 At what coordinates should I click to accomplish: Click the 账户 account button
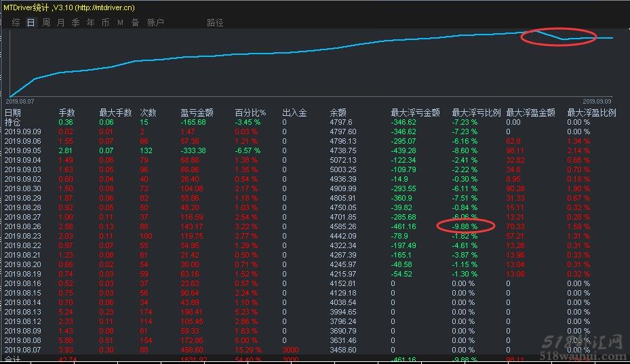[155, 22]
